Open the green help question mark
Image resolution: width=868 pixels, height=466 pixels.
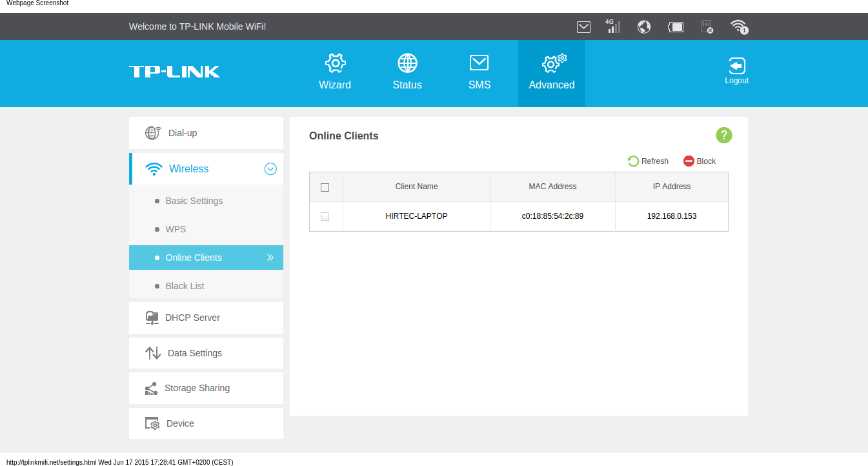[x=723, y=135]
